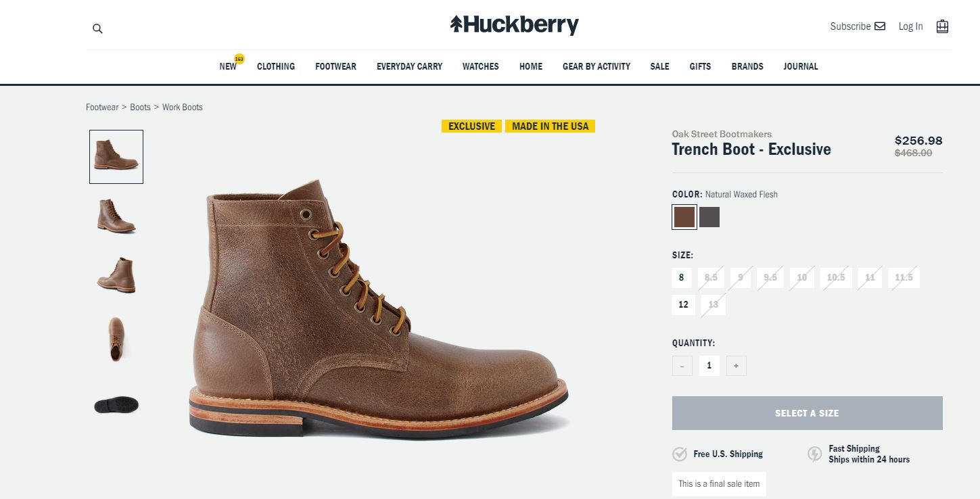980x499 pixels.
Task: Click the search magnifier icon
Action: point(97,28)
